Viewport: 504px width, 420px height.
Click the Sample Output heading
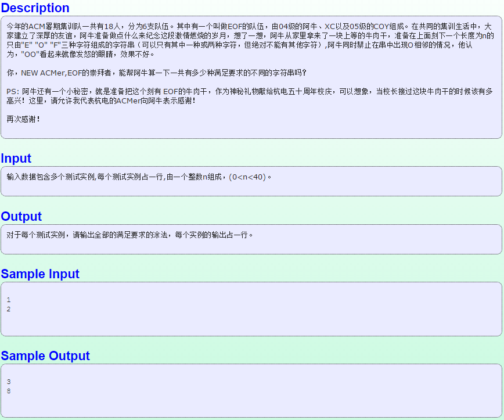coord(45,356)
